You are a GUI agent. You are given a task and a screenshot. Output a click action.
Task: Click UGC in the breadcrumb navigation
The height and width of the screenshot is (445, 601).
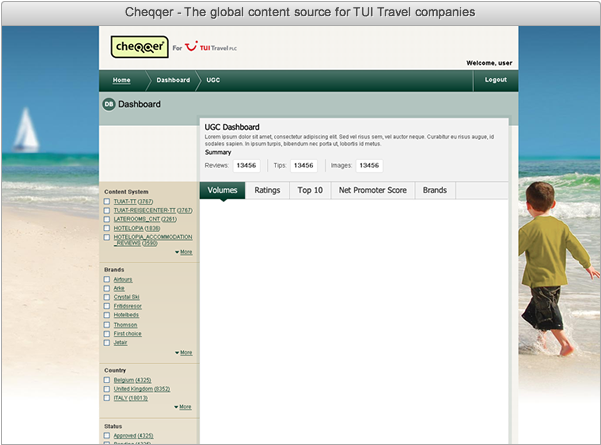[213, 80]
